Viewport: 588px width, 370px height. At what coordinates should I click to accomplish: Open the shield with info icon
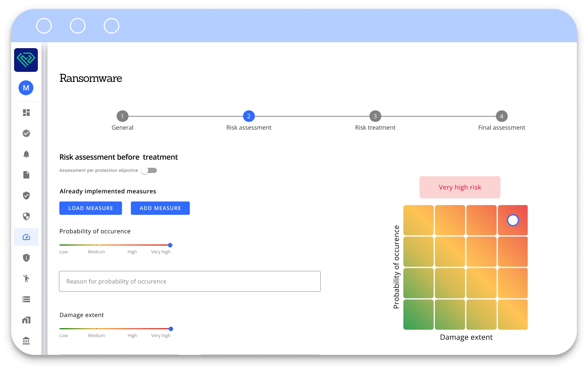click(26, 258)
